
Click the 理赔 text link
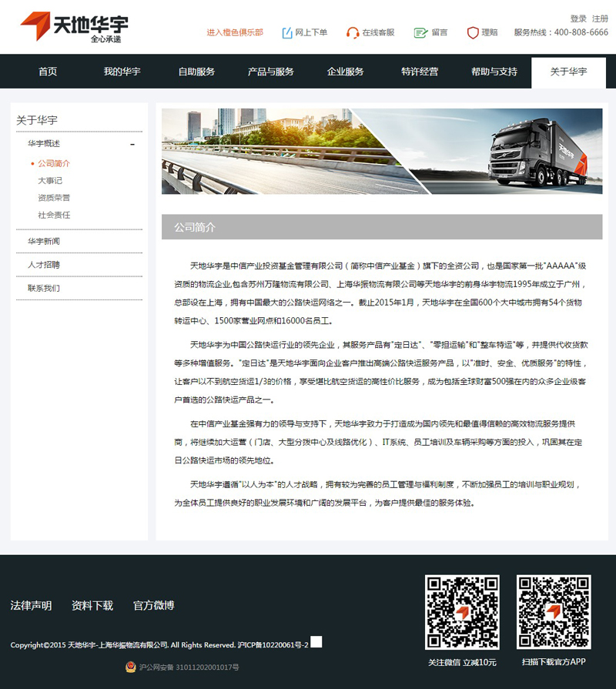(490, 32)
